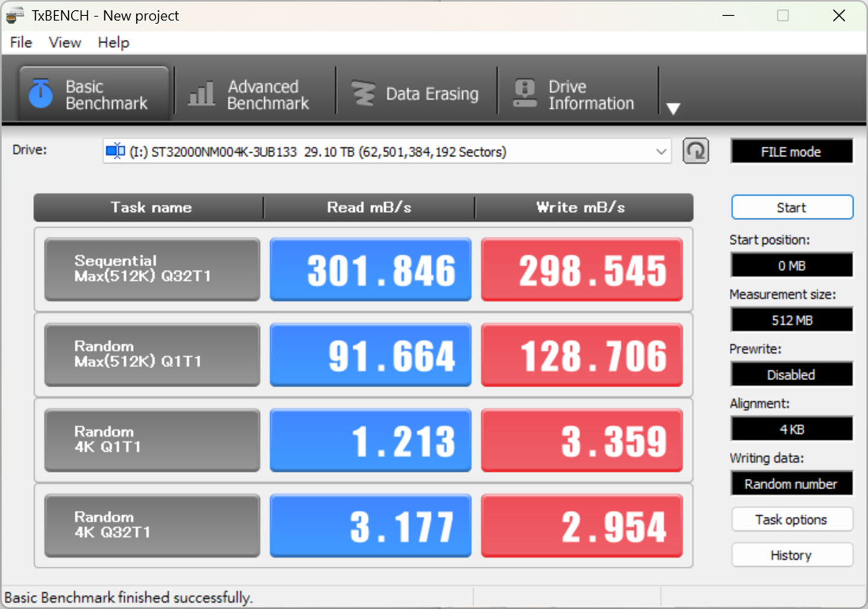
Task: Click the drive device icon in the selector
Action: point(115,151)
